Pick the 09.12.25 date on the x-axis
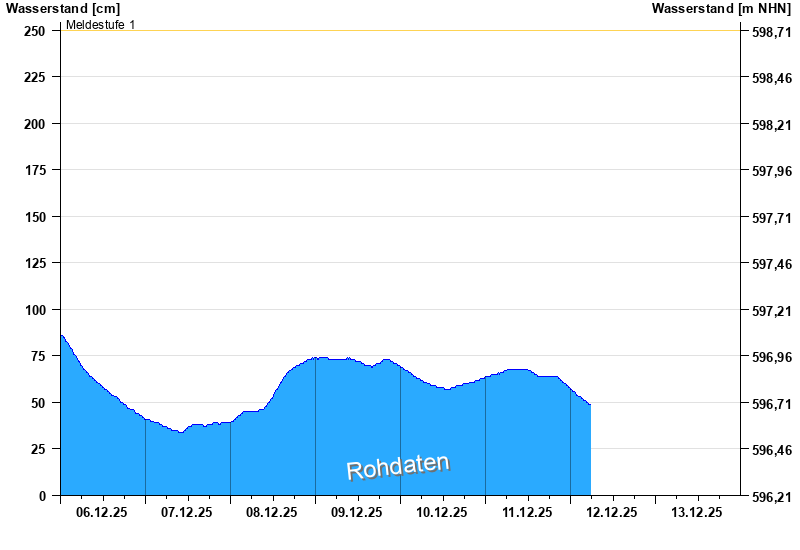 click(357, 512)
